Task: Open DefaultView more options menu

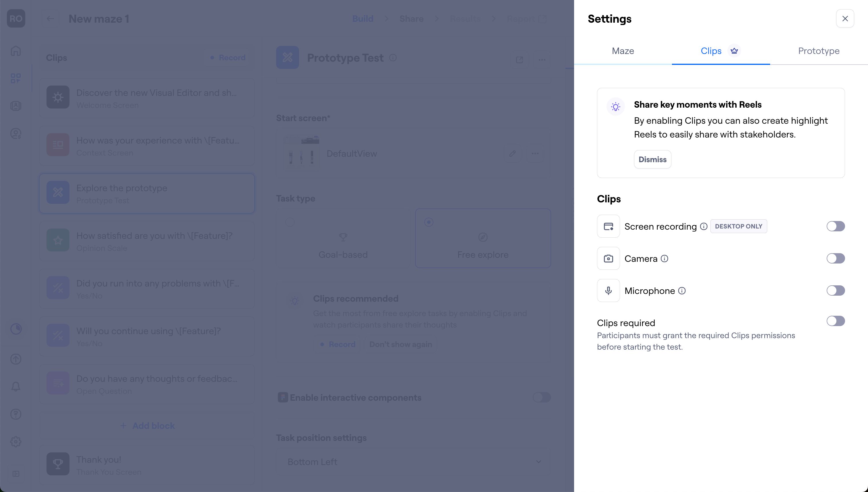Action: pos(535,153)
